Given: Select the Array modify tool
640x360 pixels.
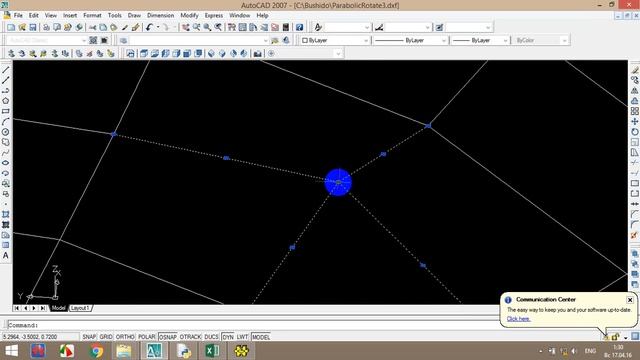Looking at the screenshot, I should (x=635, y=111).
